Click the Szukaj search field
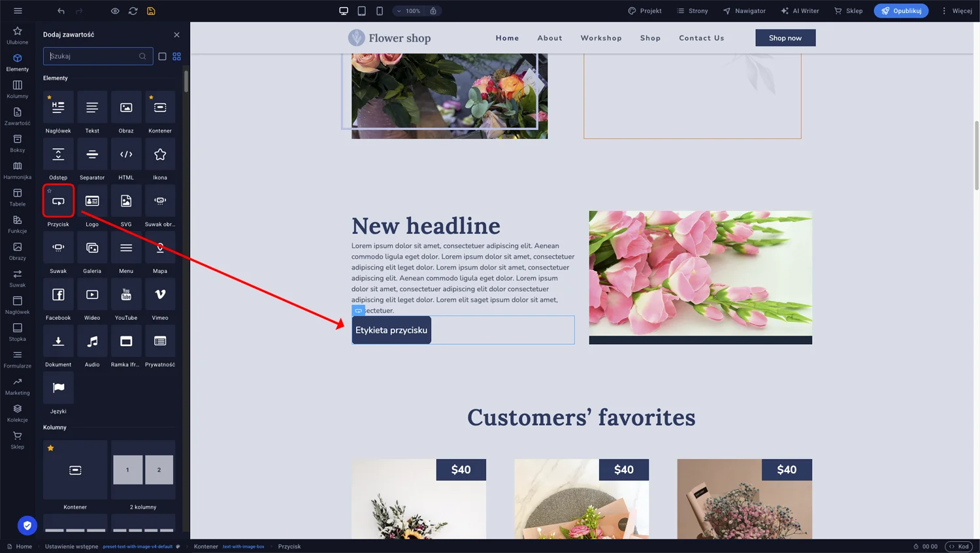Viewport: 980px width, 553px height. coord(91,56)
